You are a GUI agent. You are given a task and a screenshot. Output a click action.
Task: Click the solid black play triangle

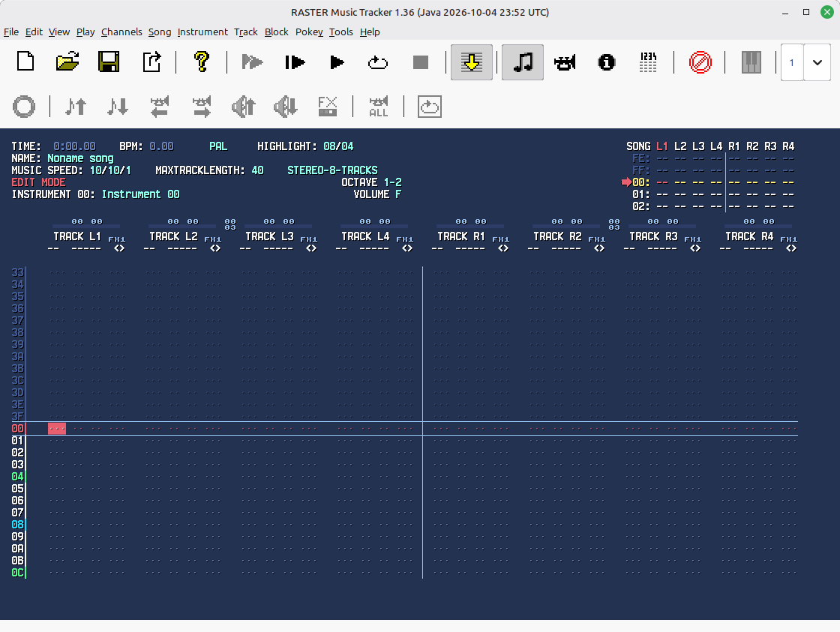point(337,62)
